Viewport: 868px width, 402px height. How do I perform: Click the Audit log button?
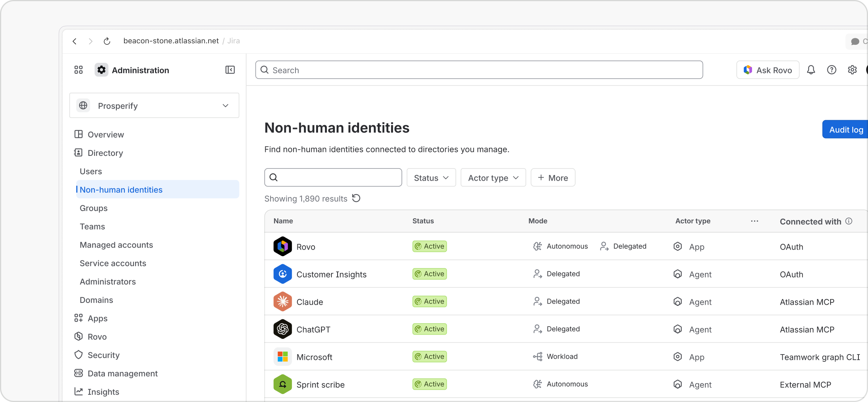pos(845,129)
